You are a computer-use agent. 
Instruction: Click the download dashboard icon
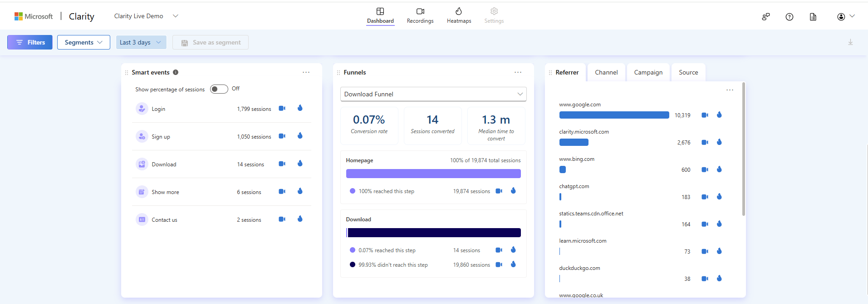click(850, 42)
